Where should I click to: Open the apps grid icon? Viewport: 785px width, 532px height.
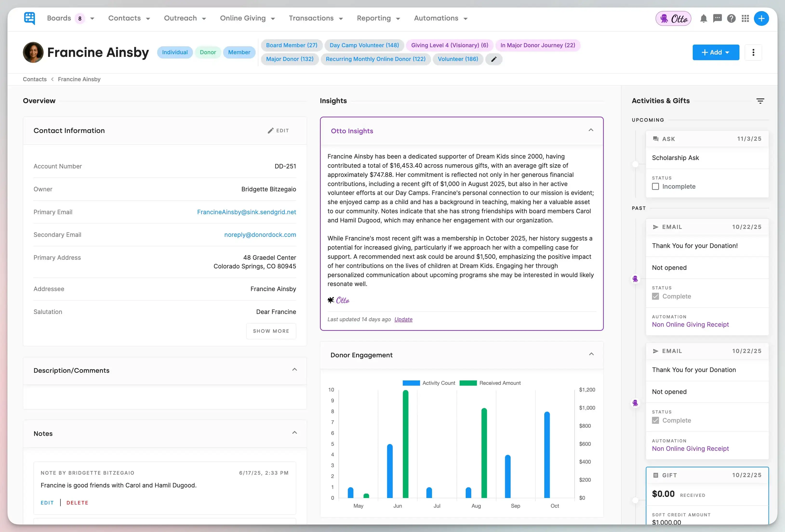(745, 19)
